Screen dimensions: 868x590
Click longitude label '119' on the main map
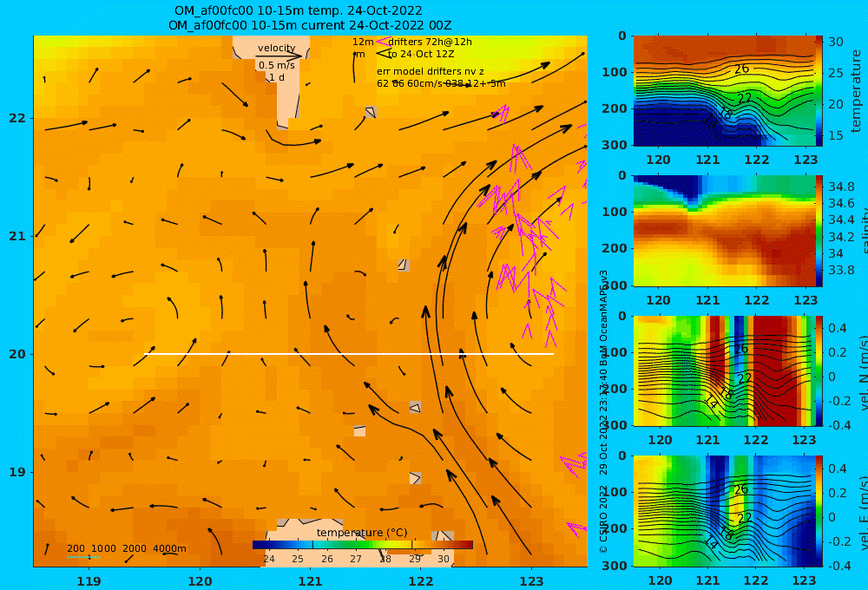[x=89, y=581]
